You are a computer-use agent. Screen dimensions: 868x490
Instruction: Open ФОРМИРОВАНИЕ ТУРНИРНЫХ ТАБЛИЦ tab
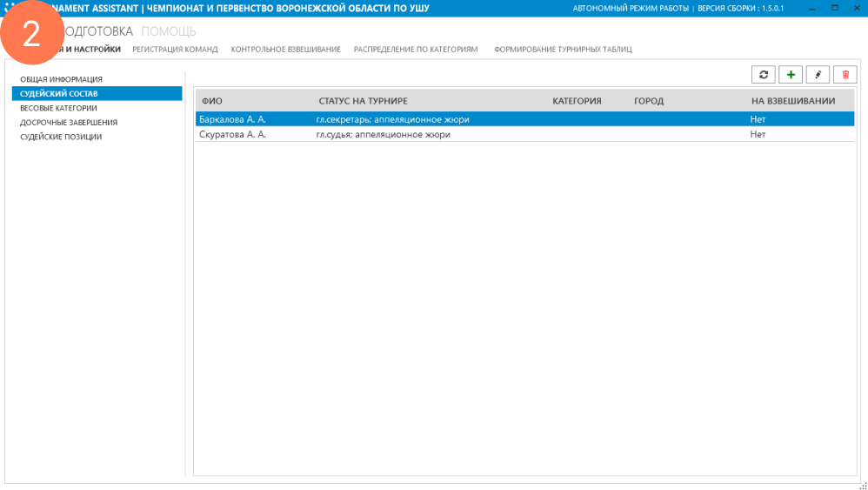pyautogui.click(x=563, y=50)
